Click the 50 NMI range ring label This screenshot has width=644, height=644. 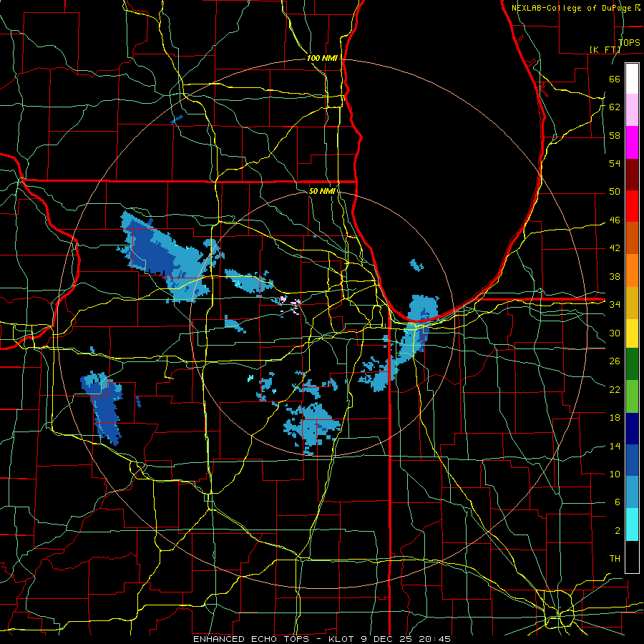point(322,191)
